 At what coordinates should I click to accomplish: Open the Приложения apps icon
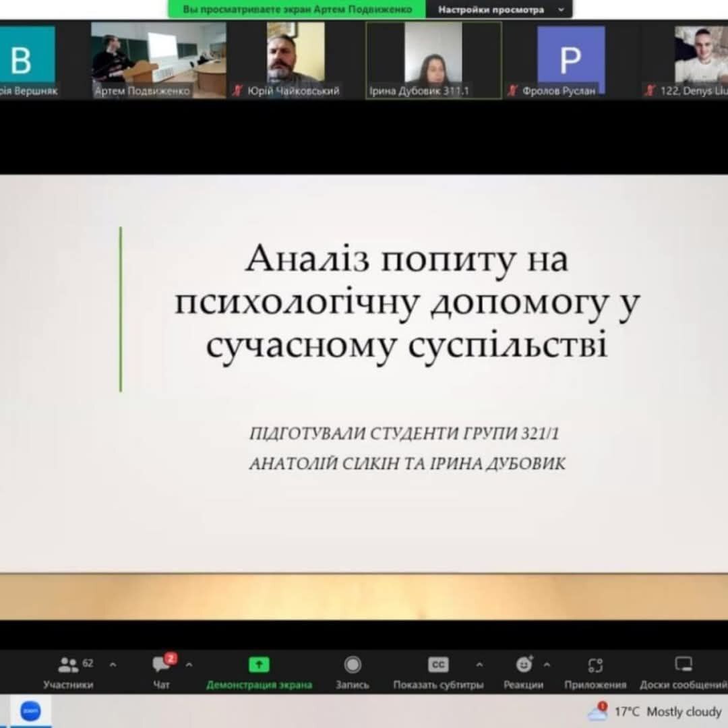tap(595, 665)
